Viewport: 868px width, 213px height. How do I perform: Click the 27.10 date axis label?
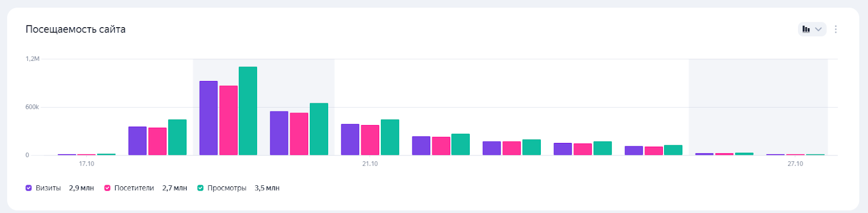point(795,164)
